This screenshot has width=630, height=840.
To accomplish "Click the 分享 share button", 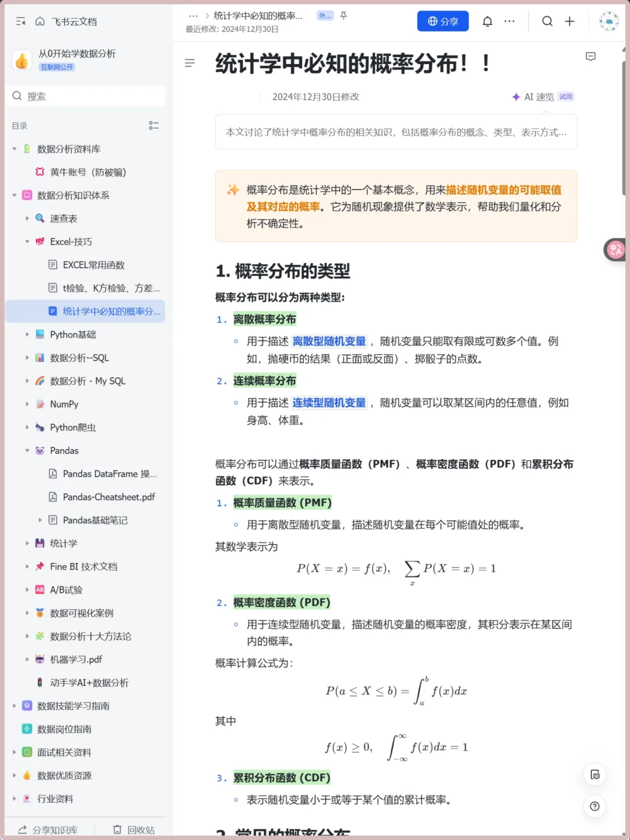I will (443, 21).
